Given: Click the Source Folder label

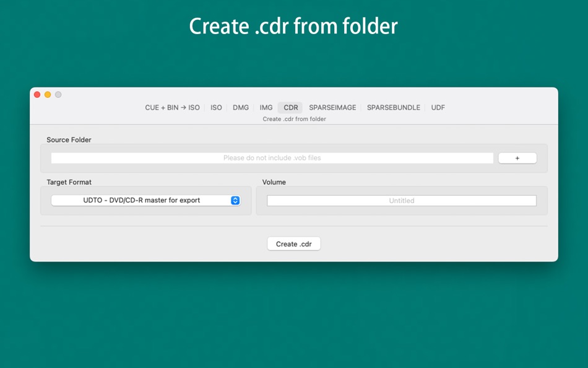Looking at the screenshot, I should (x=69, y=139).
